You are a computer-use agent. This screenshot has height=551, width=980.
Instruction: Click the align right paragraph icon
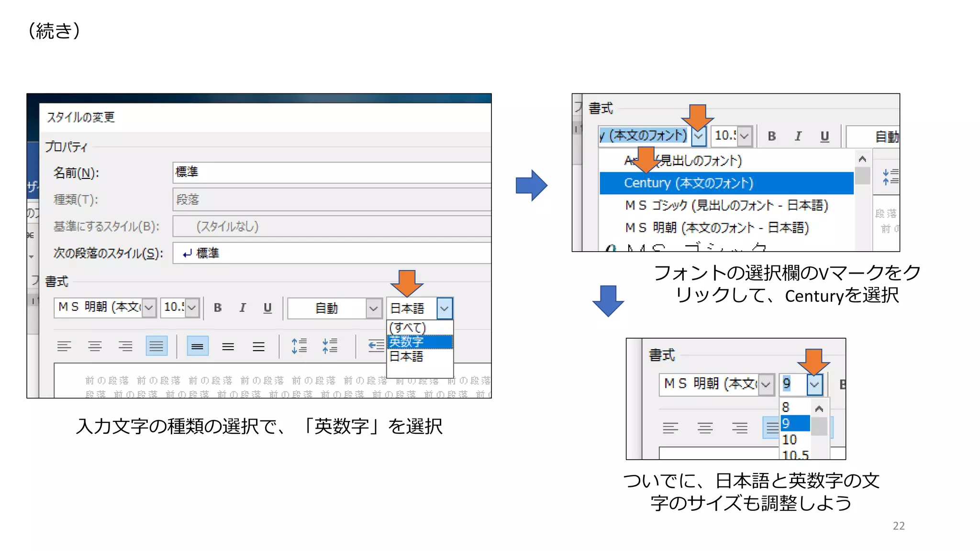coord(125,346)
